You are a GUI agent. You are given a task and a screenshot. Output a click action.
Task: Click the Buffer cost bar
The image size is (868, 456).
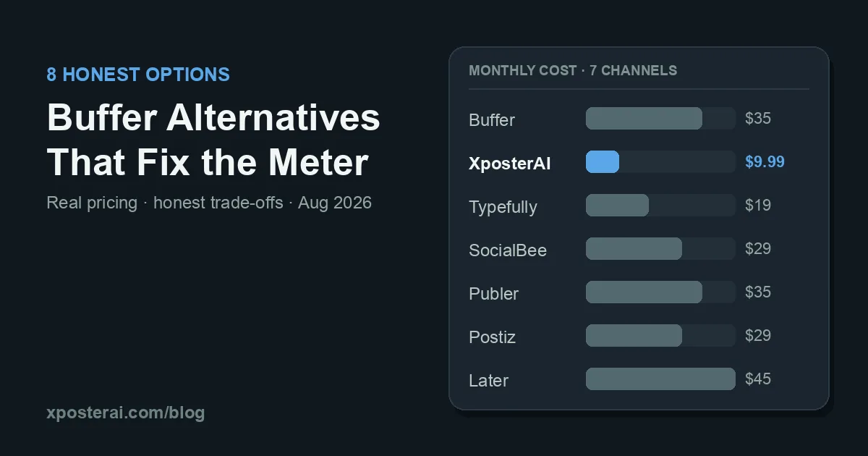(644, 118)
